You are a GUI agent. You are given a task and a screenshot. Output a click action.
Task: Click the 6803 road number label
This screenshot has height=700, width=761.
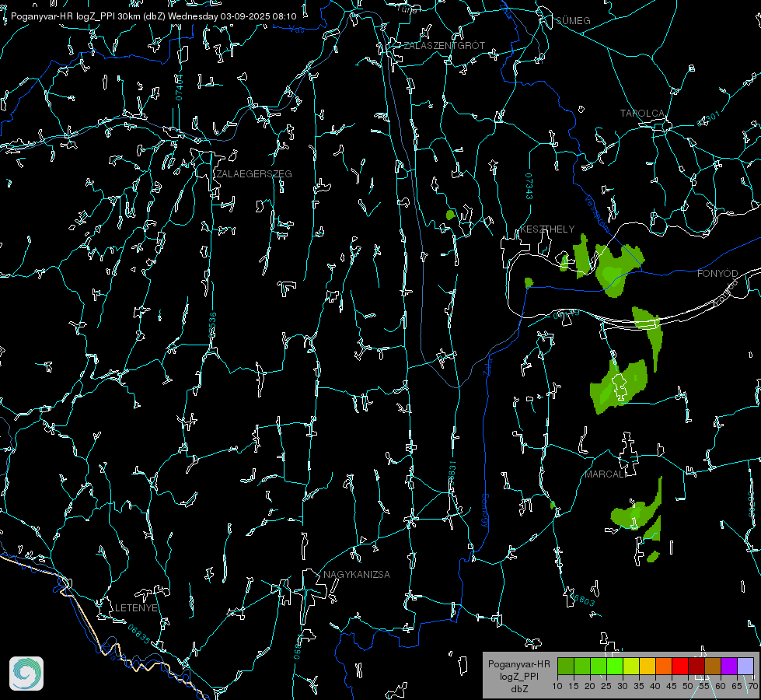point(581,598)
